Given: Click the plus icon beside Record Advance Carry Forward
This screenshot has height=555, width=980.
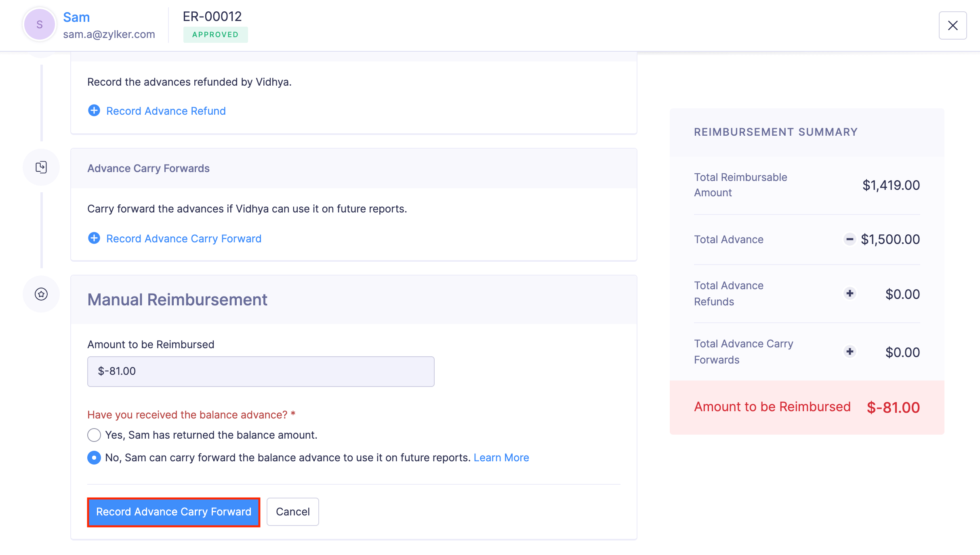Looking at the screenshot, I should pyautogui.click(x=94, y=238).
